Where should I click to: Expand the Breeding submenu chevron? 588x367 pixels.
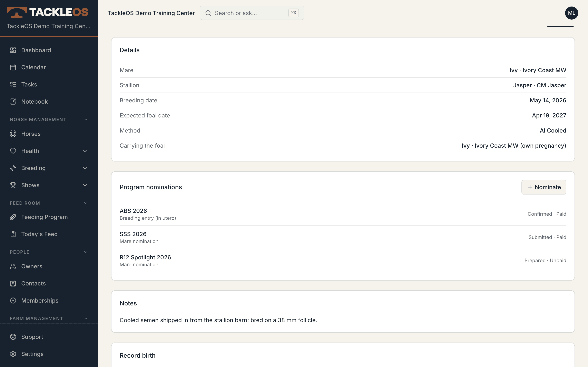(85, 168)
